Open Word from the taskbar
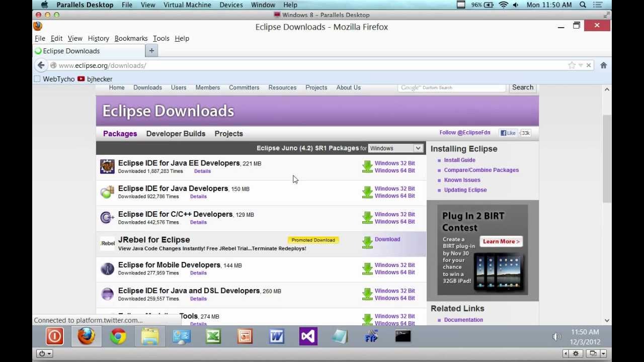644x362 pixels. (277, 336)
